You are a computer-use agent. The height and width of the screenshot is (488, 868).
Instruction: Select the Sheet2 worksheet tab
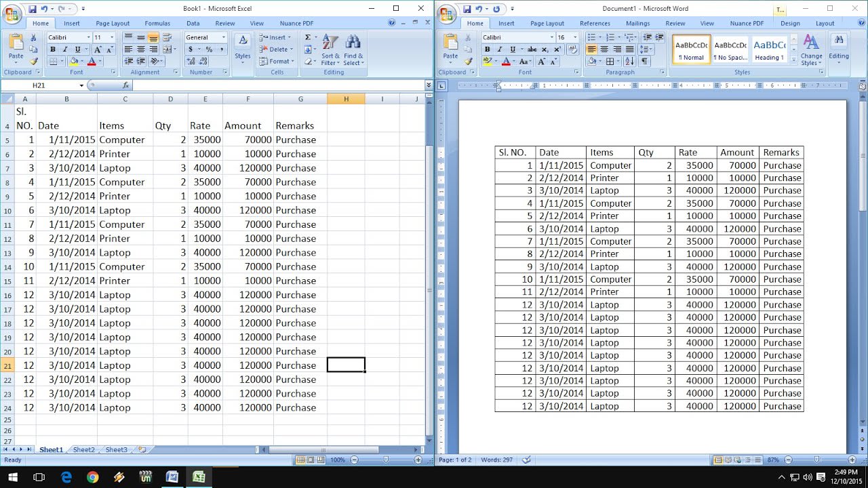(x=84, y=449)
